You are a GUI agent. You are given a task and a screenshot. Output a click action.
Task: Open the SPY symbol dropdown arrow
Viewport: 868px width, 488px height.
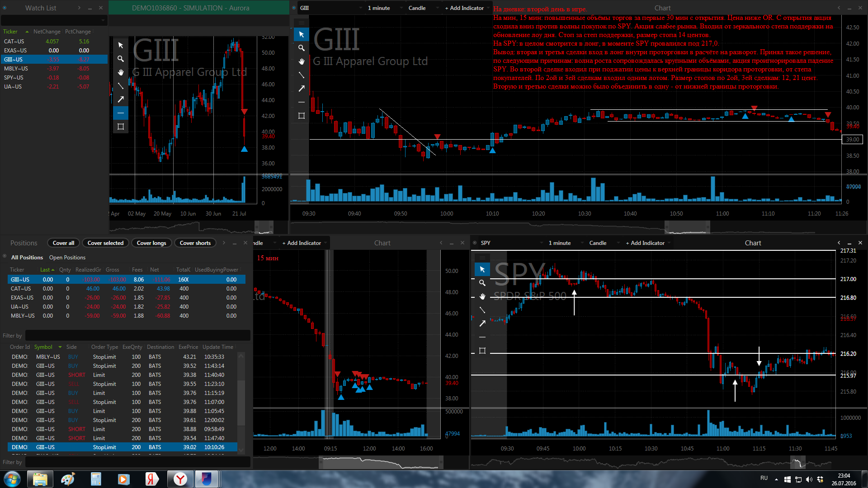[x=542, y=243]
